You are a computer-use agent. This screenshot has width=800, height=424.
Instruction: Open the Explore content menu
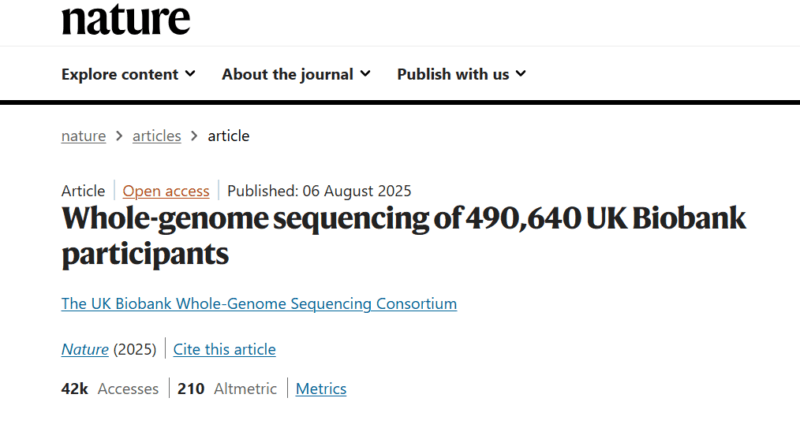coord(128,74)
